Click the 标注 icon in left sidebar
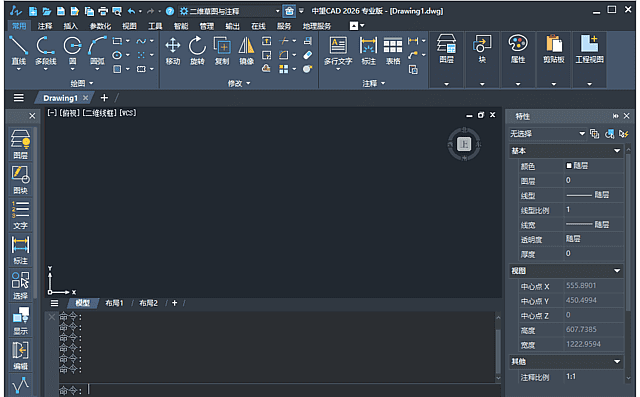This screenshot has height=397, width=640. [20, 250]
